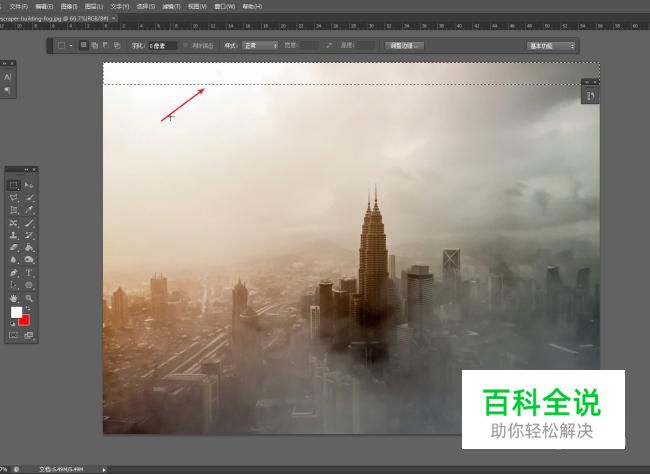Open the Character panel icon
The width and height of the screenshot is (650, 474).
[x=8, y=77]
